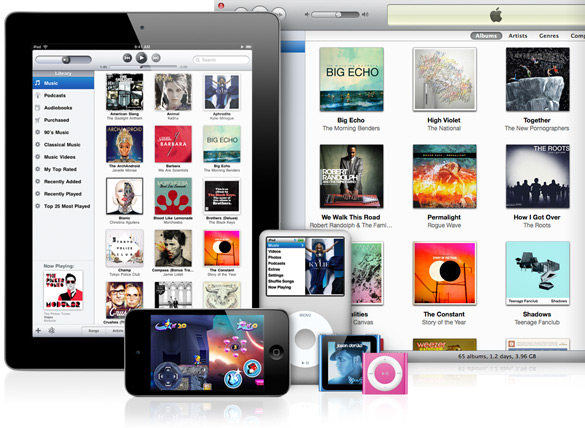Click the previous track button on the iPad
This screenshot has width=585, height=428.
tap(127, 58)
